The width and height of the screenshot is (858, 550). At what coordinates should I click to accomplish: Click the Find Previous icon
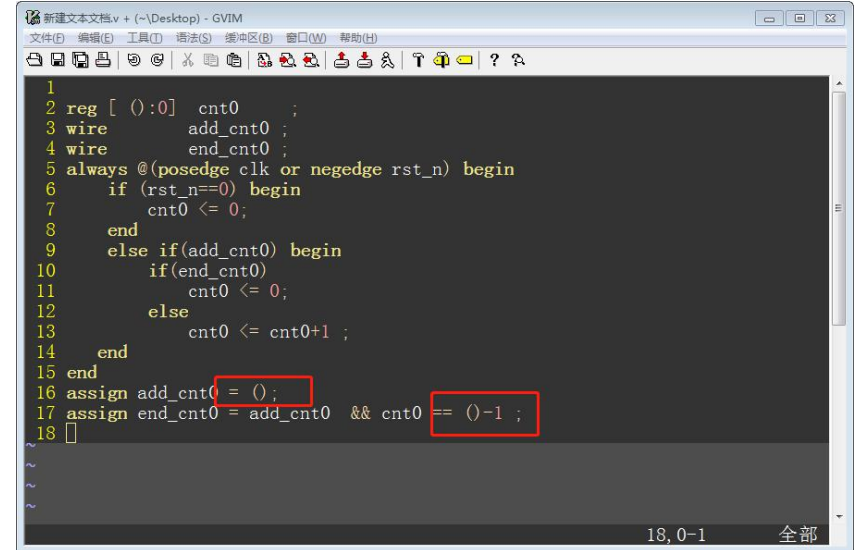click(x=311, y=60)
